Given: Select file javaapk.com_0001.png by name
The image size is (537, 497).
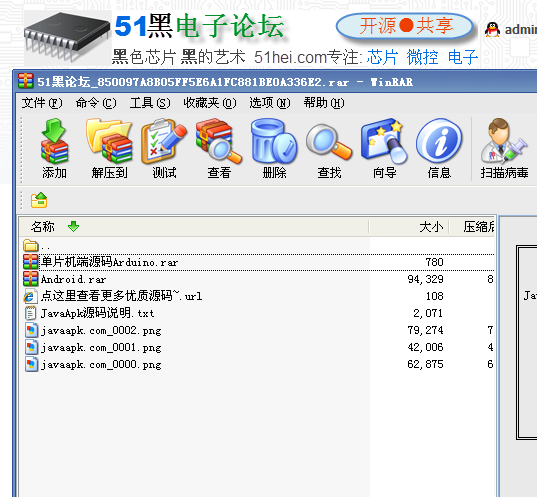Looking at the screenshot, I should pyautogui.click(x=101, y=348).
